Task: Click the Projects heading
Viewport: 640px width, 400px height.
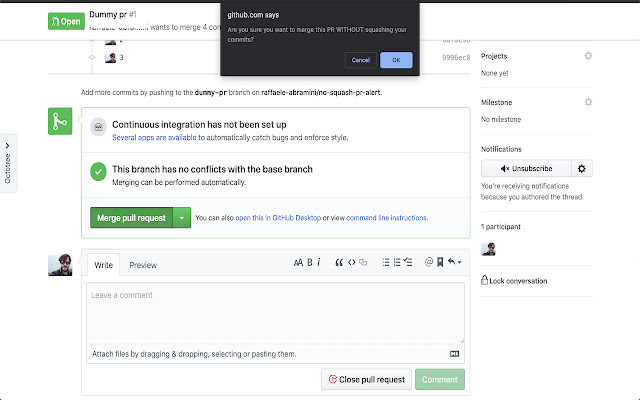Action: click(x=494, y=56)
